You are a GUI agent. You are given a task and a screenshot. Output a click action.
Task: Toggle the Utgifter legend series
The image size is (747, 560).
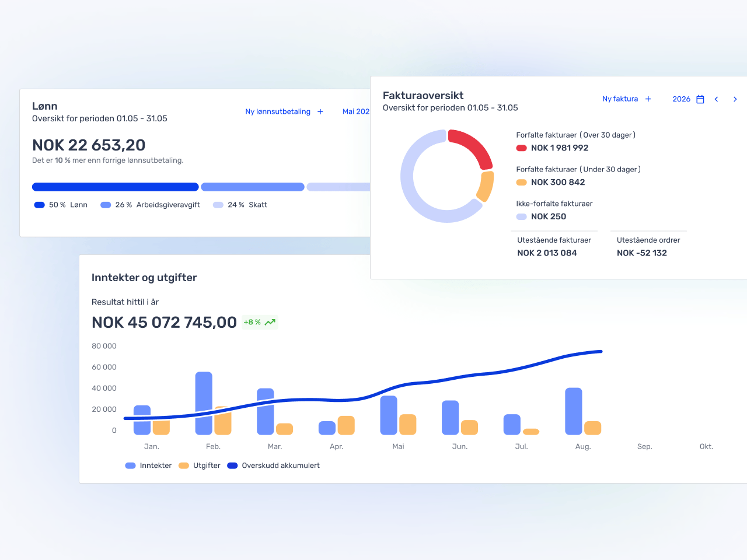(200, 466)
